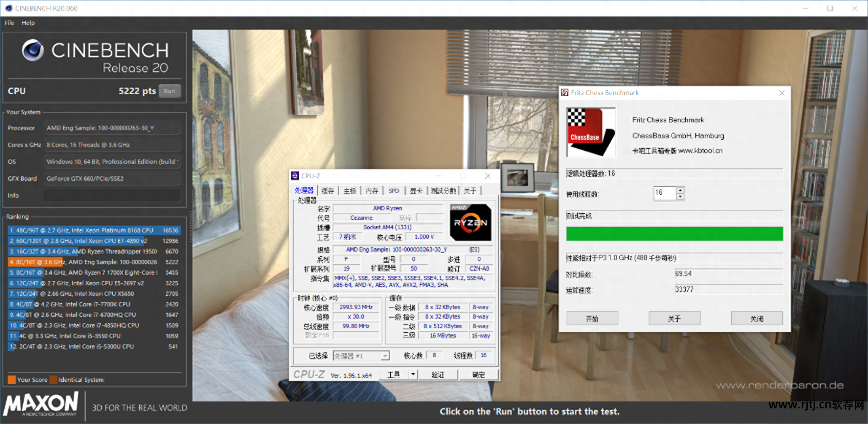The height and width of the screenshot is (424, 868).
Task: Select Xeon CPU X5650 ranking entry
Action: pyautogui.click(x=94, y=294)
